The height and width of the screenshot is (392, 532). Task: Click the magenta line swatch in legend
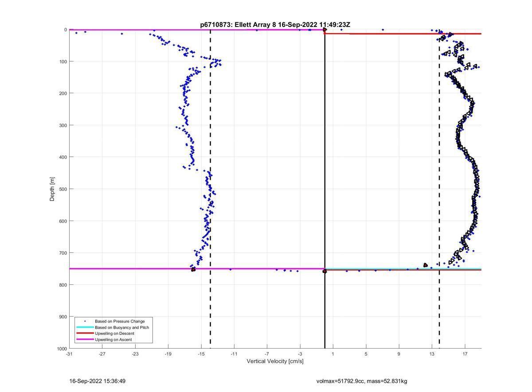(85, 340)
